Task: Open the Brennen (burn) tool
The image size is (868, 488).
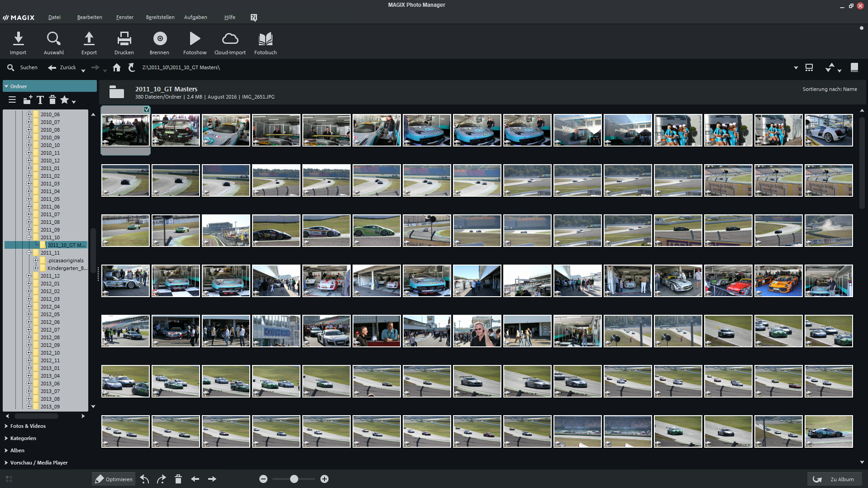Action: coord(159,42)
